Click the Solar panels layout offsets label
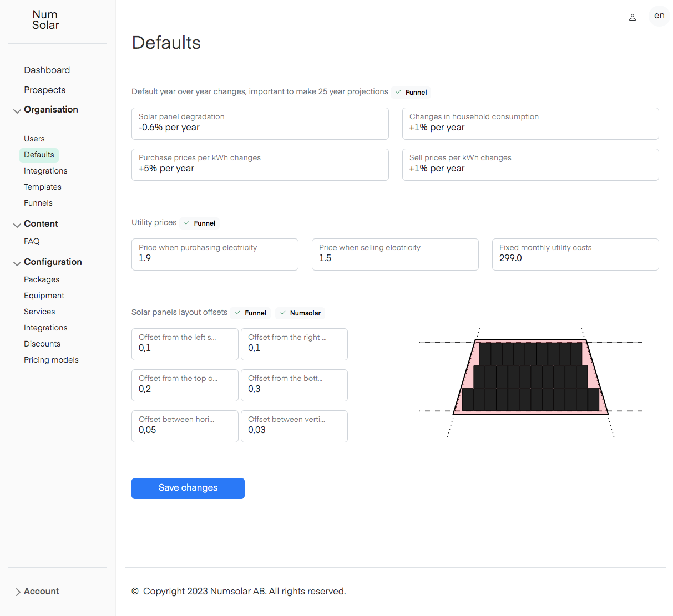Screen dimensions: 673x616 (x=179, y=312)
